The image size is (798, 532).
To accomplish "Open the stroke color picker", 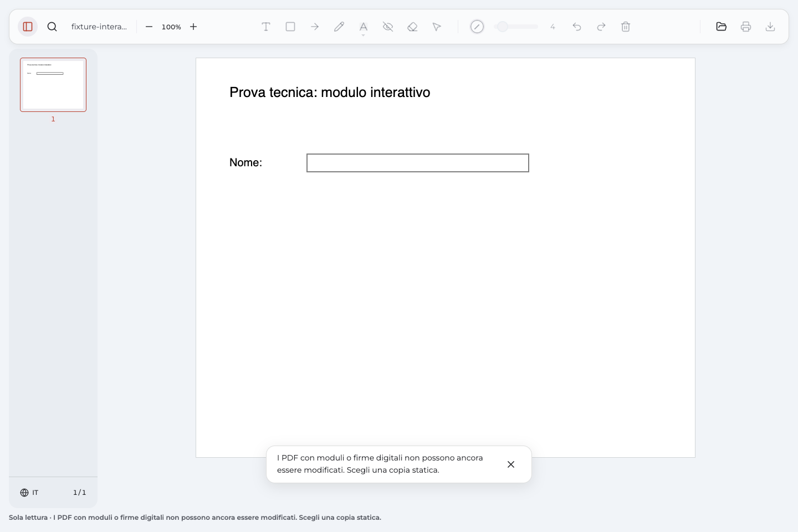I will pos(477,27).
